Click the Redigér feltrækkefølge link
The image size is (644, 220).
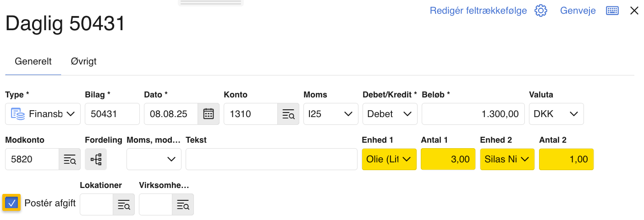478,11
